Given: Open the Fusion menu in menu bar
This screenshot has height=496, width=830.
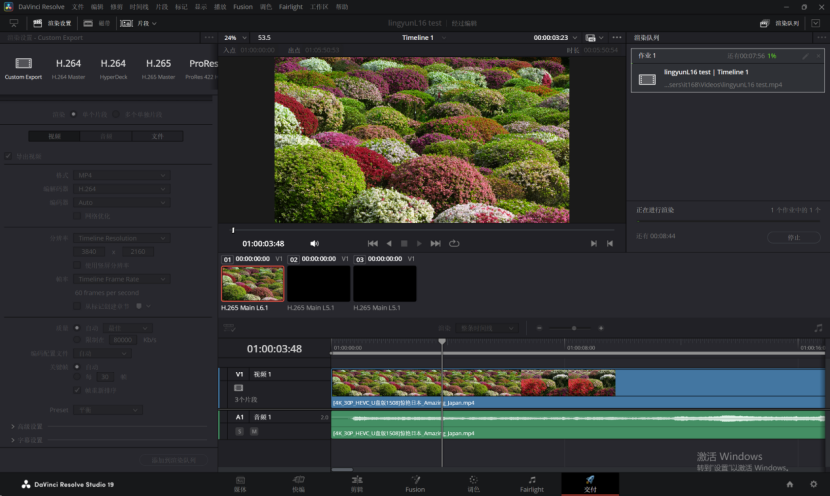Looking at the screenshot, I should pyautogui.click(x=243, y=6).
